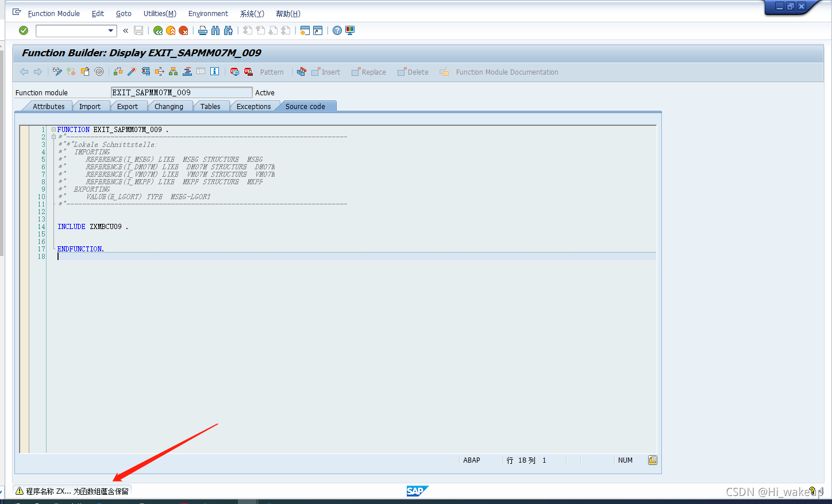Click the Enhance spiral icon
The height and width of the screenshot is (504, 832).
click(99, 72)
